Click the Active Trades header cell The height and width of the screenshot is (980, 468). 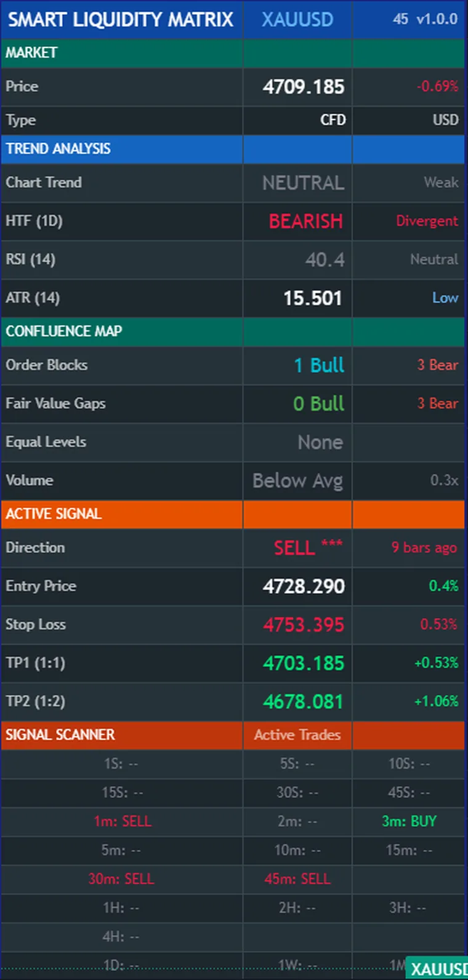click(x=297, y=735)
